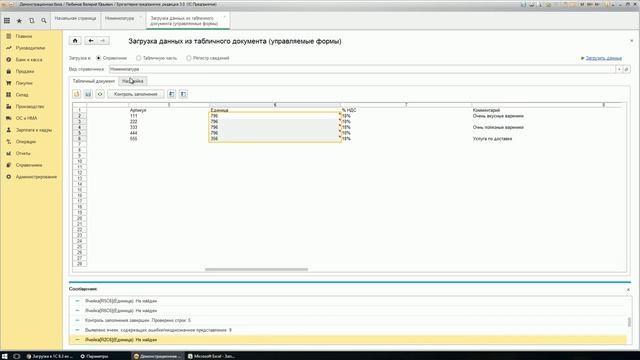Open the sections menu grid icon
The height and width of the screenshot is (360, 640).
[x=7, y=20]
